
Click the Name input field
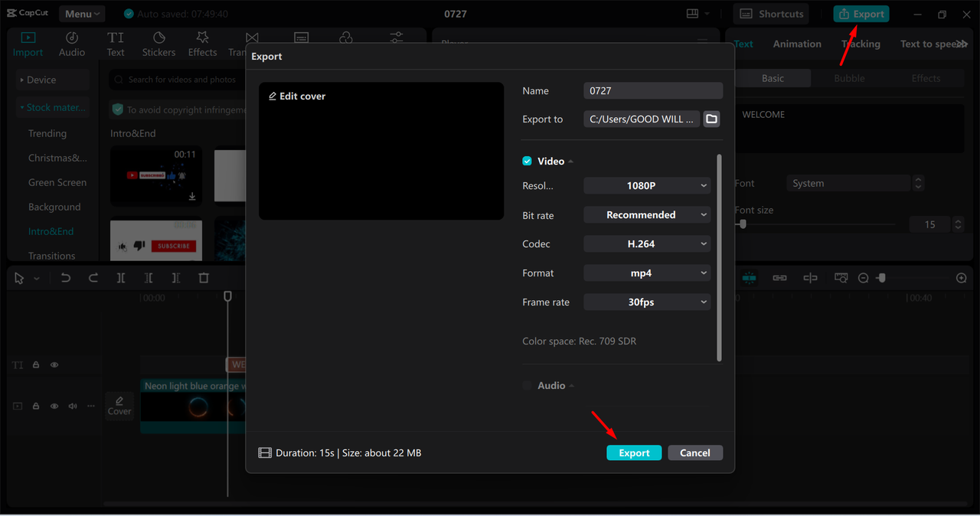tap(652, 90)
